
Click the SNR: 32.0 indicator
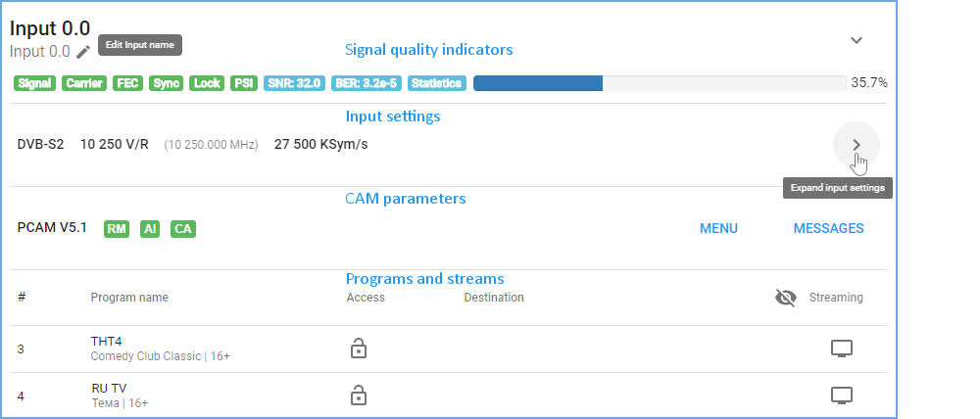pos(294,83)
